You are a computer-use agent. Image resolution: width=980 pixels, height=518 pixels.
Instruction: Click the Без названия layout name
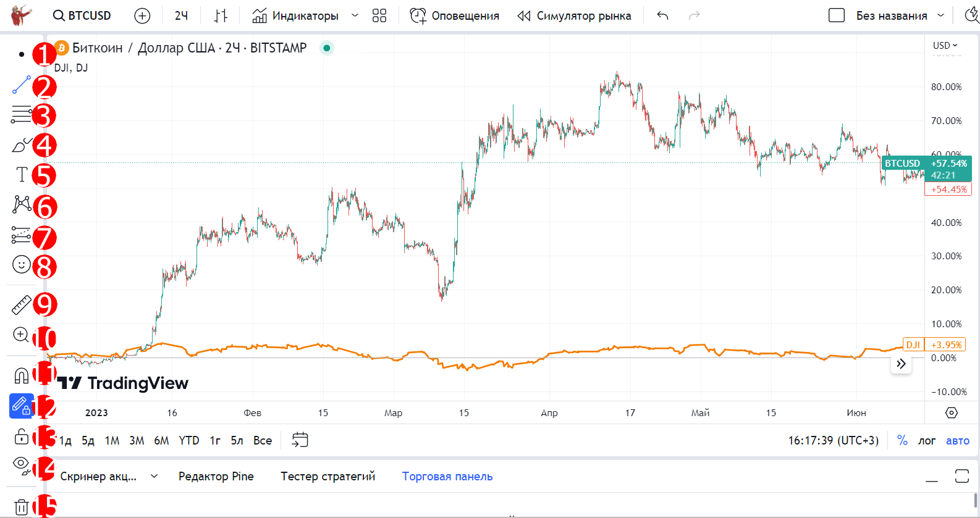pos(892,15)
